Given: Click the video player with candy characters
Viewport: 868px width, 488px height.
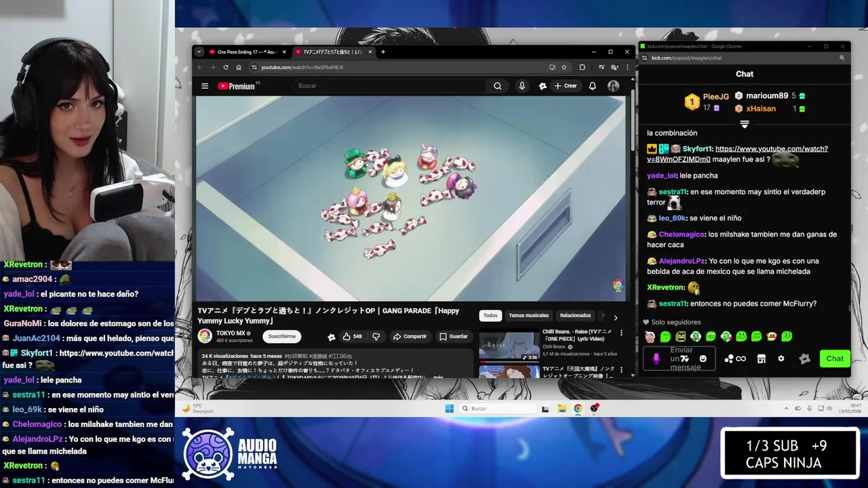Looking at the screenshot, I should click(410, 199).
